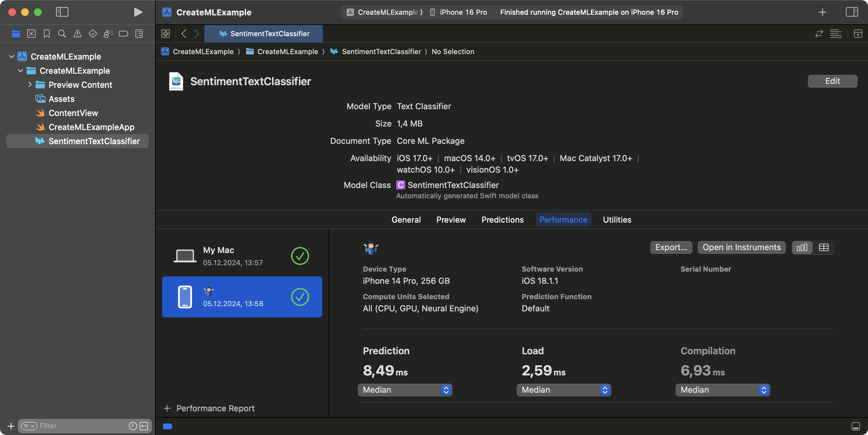Viewport: 868px width, 435px height.
Task: Open CreateMLExampleApp swift file
Action: click(x=91, y=127)
